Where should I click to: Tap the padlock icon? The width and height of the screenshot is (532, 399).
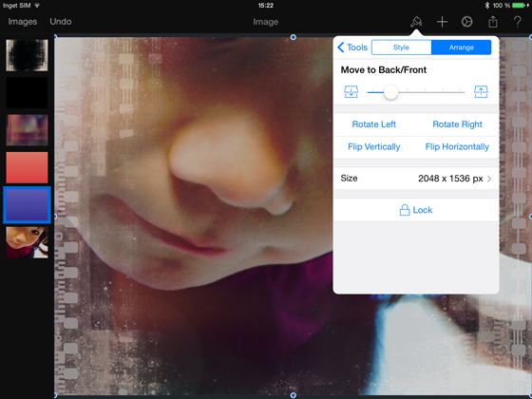click(404, 210)
